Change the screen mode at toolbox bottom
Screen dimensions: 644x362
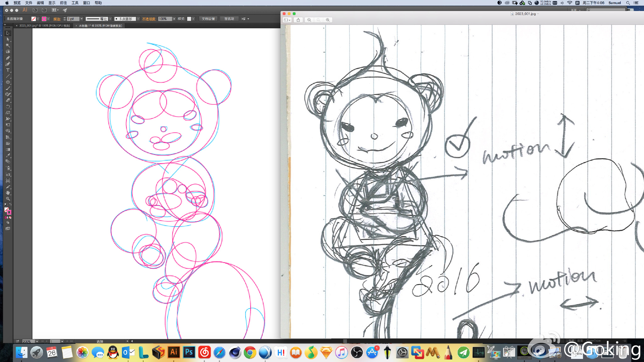8,228
